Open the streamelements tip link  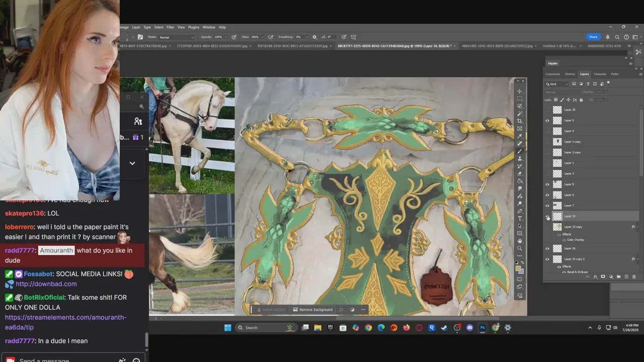coord(66,322)
